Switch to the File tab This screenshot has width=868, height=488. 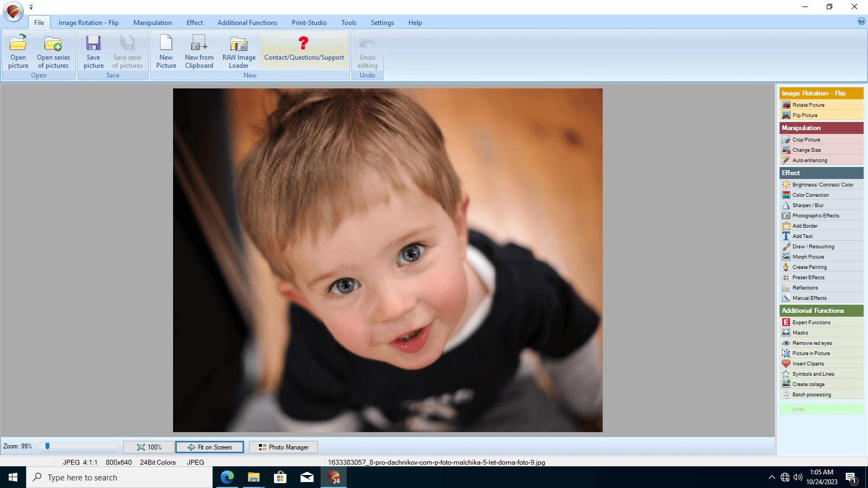(x=39, y=23)
